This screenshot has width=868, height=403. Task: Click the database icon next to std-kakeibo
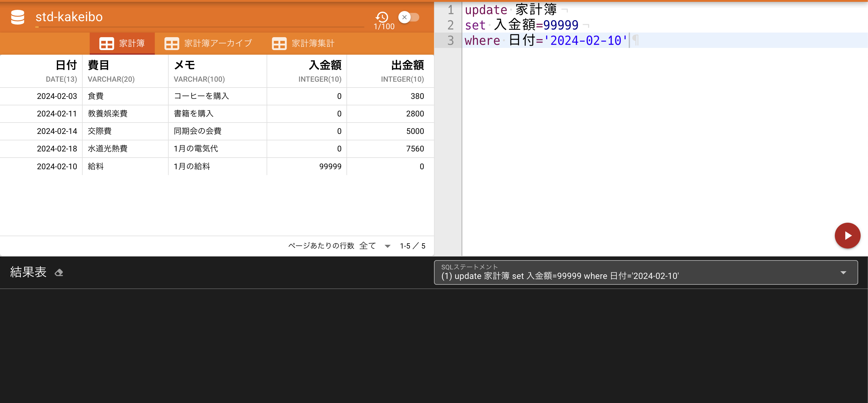click(x=17, y=17)
